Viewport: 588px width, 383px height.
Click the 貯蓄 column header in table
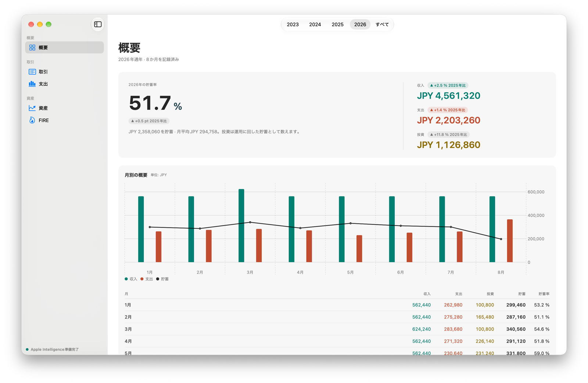pyautogui.click(x=522, y=294)
